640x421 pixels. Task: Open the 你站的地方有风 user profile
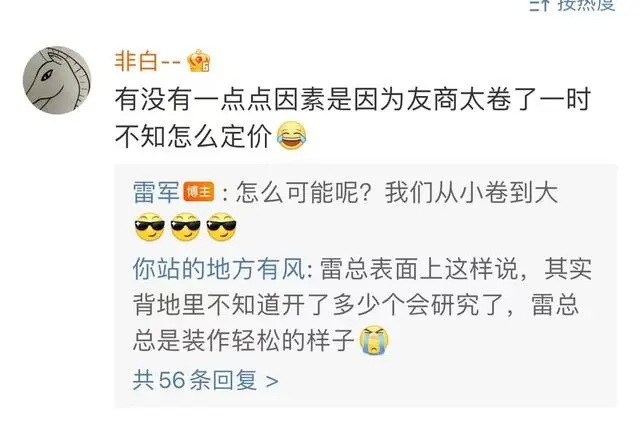coord(219,269)
